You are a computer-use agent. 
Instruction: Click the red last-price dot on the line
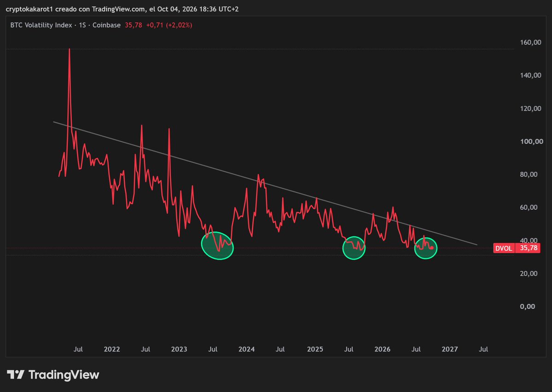[432, 248]
